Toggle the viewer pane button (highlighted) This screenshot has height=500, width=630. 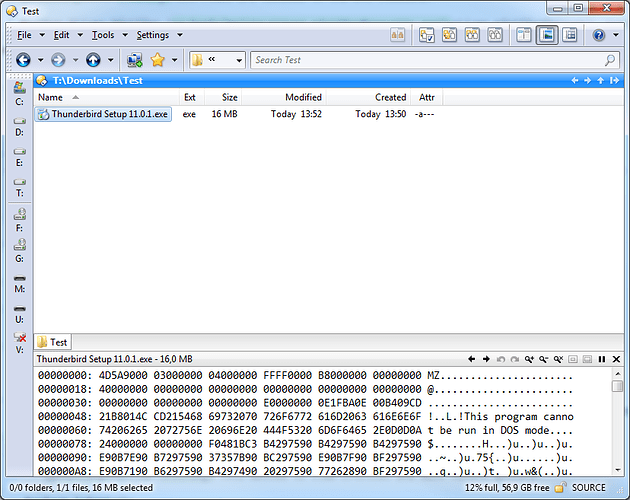(547, 35)
